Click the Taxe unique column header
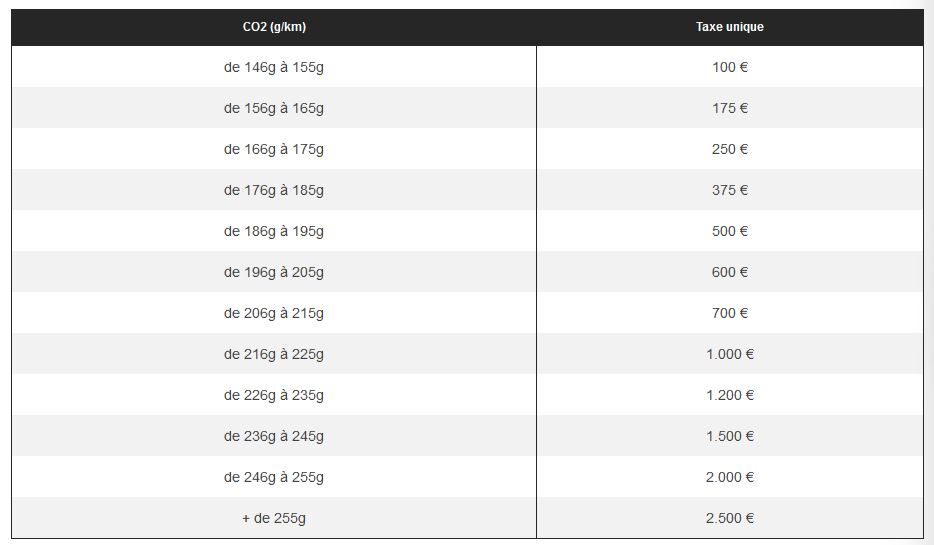934x545 pixels. click(x=729, y=27)
